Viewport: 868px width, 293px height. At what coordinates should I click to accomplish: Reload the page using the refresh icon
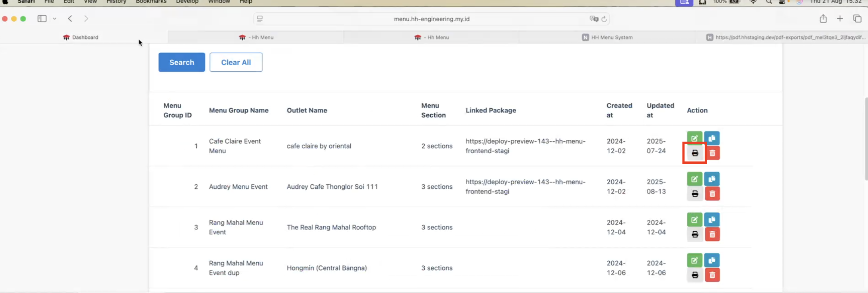604,19
